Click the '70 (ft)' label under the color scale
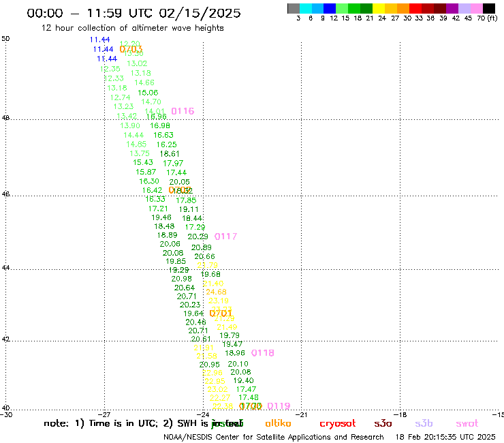Viewport: 504px width, 443px height. click(487, 18)
